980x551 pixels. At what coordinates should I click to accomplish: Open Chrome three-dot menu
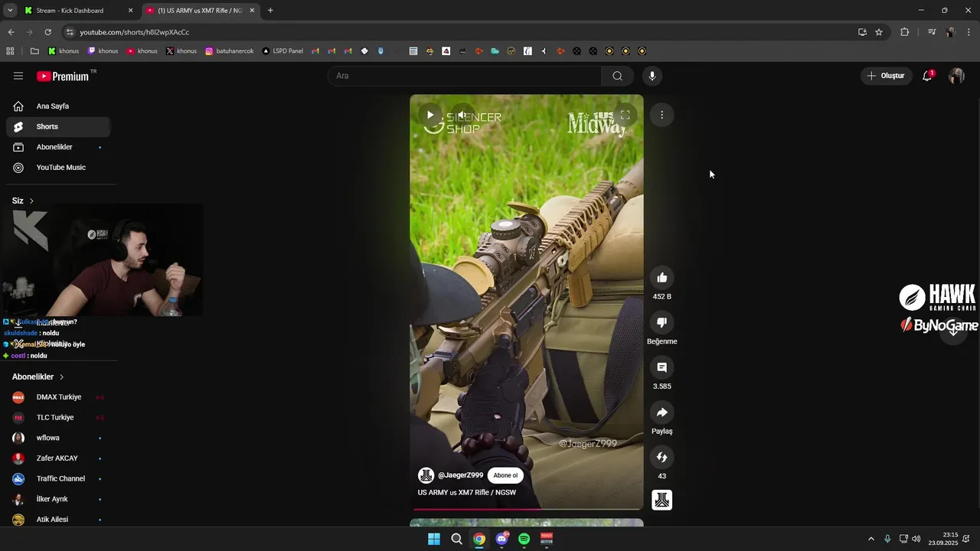point(969,32)
